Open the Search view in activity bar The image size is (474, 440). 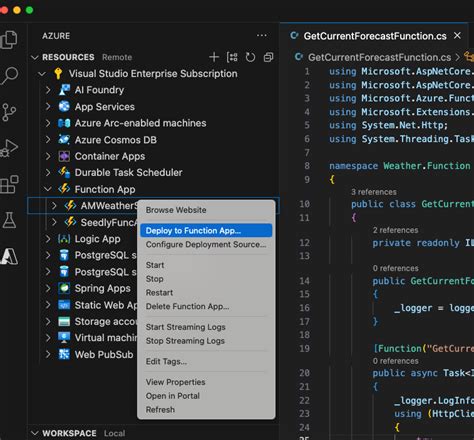tap(9, 76)
